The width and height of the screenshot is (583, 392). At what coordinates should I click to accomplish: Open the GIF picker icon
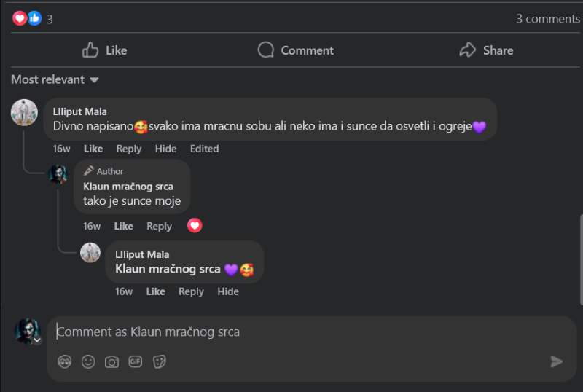point(136,361)
